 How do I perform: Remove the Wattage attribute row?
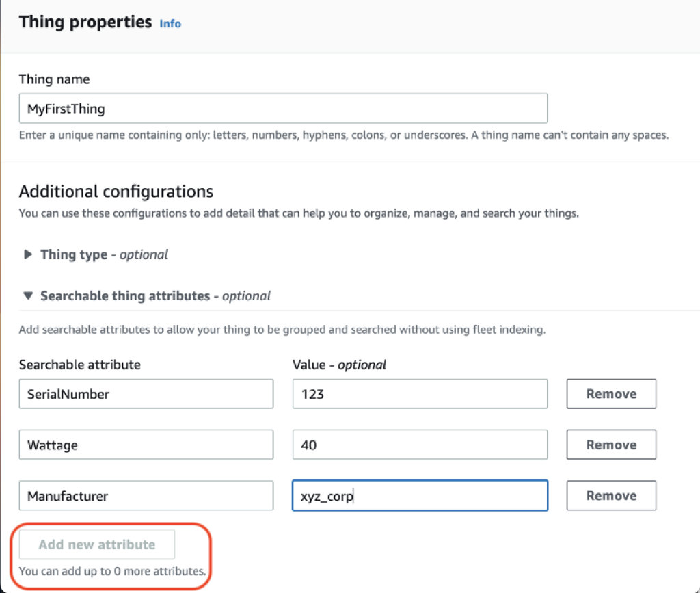pyautogui.click(x=610, y=444)
